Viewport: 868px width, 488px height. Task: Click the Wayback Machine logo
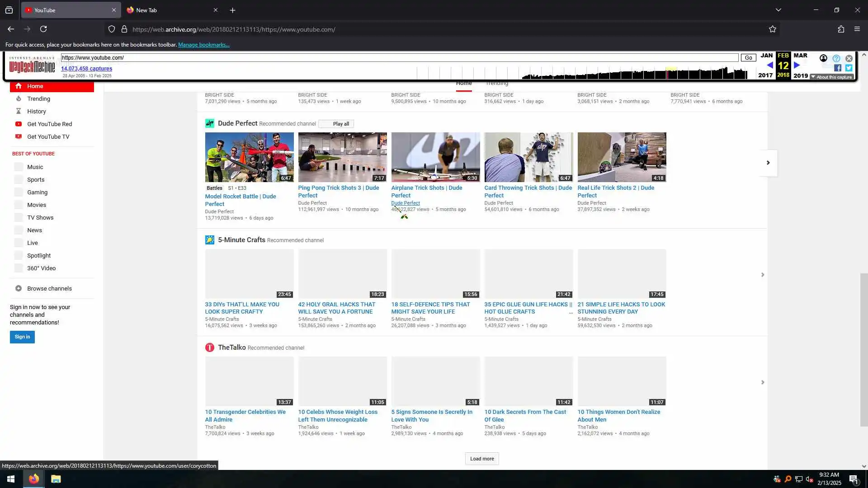[32, 66]
